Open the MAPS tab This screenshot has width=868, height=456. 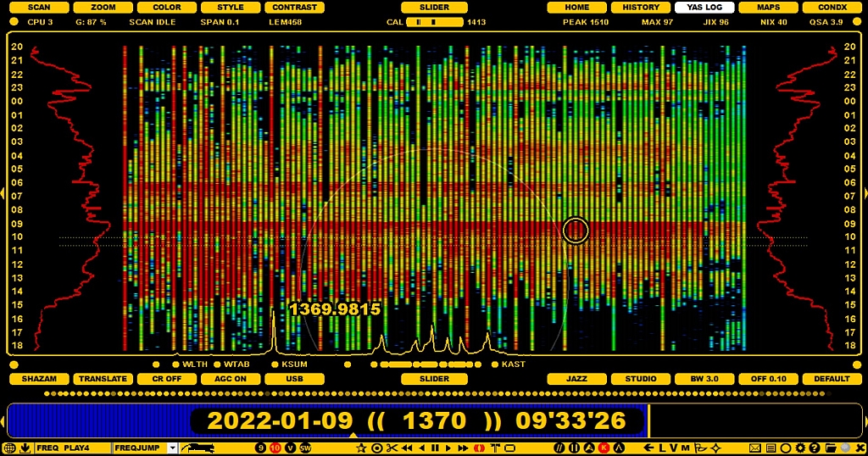tap(769, 8)
